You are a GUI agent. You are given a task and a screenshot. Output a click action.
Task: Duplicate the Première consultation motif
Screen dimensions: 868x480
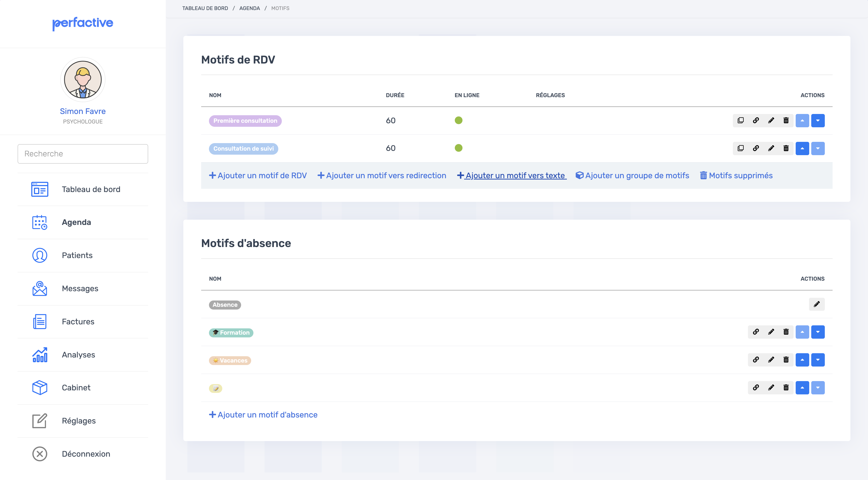point(740,121)
